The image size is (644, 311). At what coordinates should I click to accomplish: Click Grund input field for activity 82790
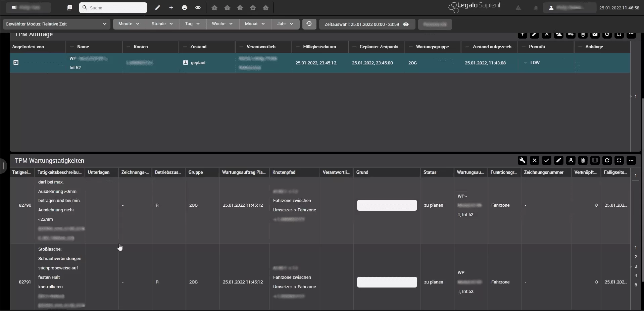[387, 205]
